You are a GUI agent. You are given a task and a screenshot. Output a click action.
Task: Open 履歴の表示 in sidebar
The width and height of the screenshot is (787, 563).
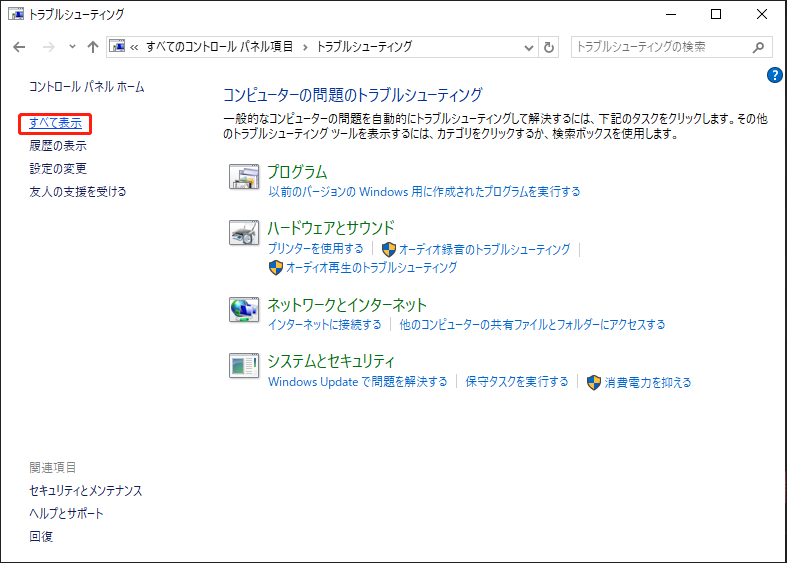[x=58, y=146]
